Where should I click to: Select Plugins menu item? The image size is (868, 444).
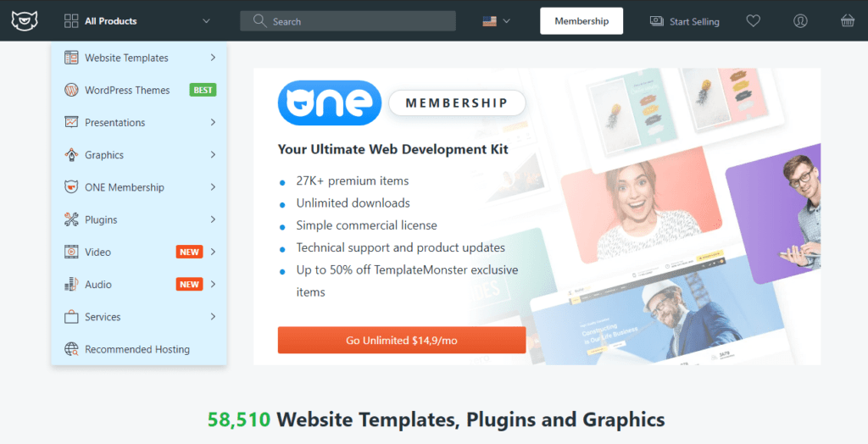click(x=139, y=219)
